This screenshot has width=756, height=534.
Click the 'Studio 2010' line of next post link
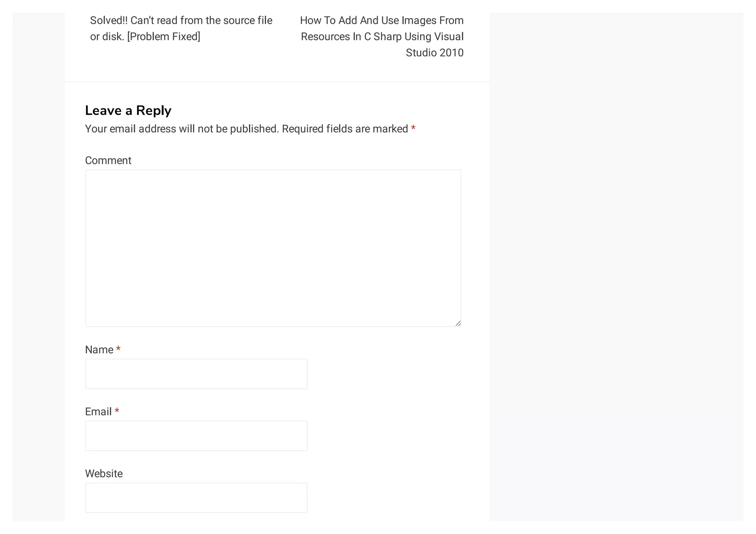(x=434, y=53)
